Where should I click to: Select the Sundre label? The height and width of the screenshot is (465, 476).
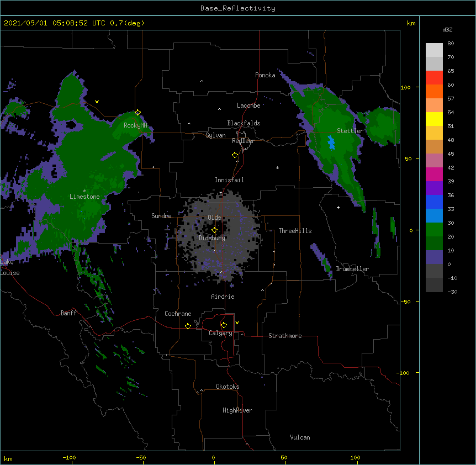click(161, 216)
